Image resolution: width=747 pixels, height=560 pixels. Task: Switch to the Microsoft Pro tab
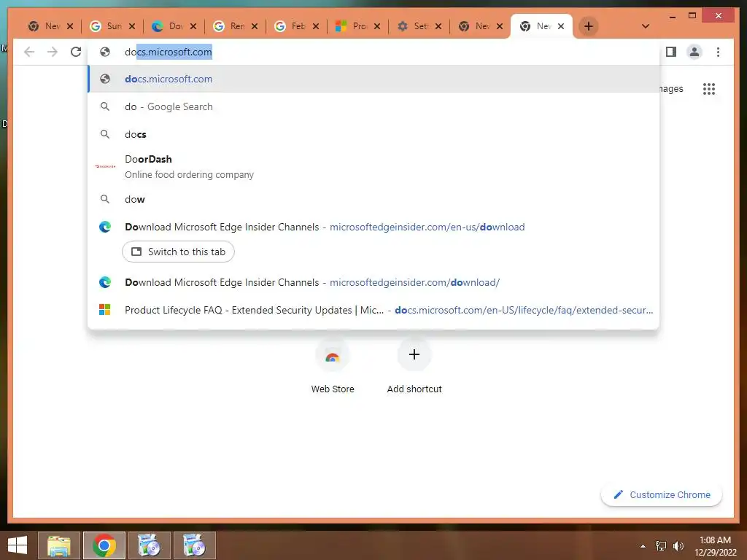tap(352, 26)
